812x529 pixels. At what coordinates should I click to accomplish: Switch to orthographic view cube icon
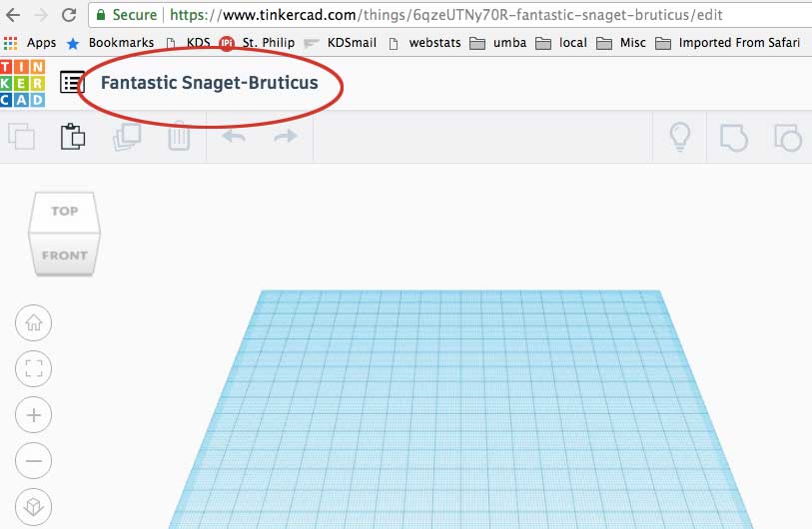pos(34,506)
